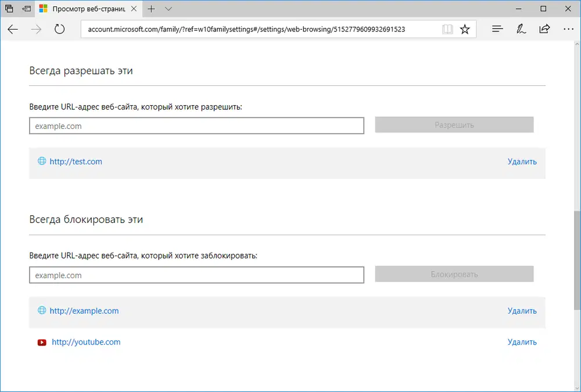Viewport: 581px width, 392px height.
Task: Click the set tabs aside icon
Action: coord(26,9)
